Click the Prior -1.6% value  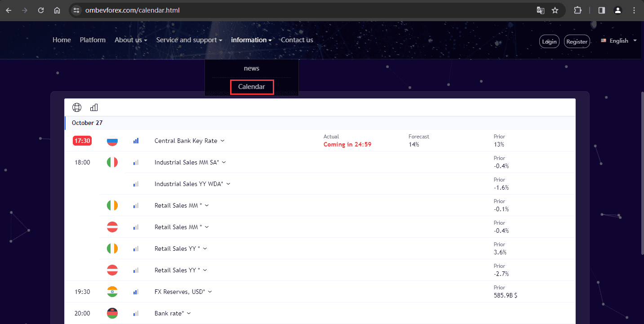pos(502,188)
